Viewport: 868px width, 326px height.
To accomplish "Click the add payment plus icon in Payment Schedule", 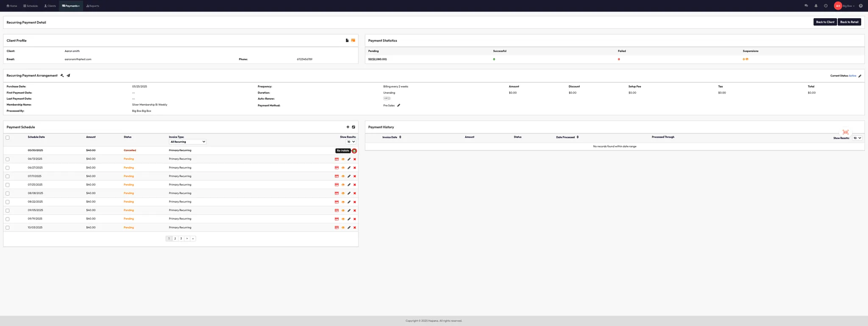I will coord(348,127).
